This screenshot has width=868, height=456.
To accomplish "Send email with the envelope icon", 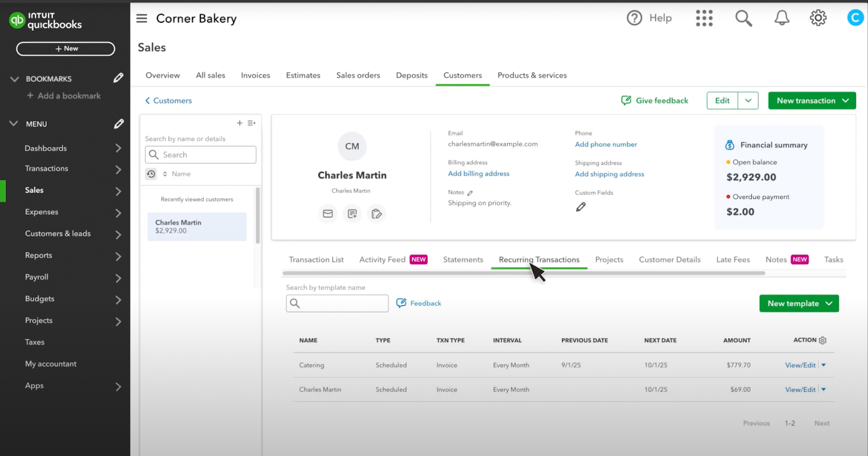I will [328, 214].
